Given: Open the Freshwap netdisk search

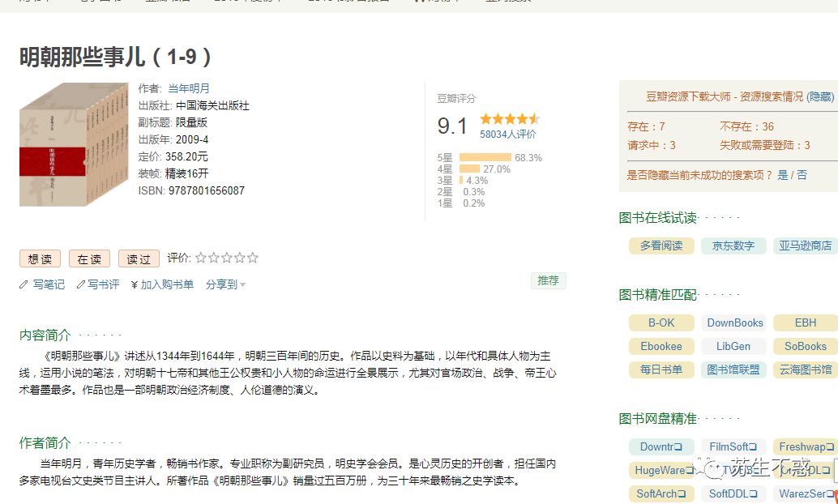Looking at the screenshot, I should click(806, 446).
